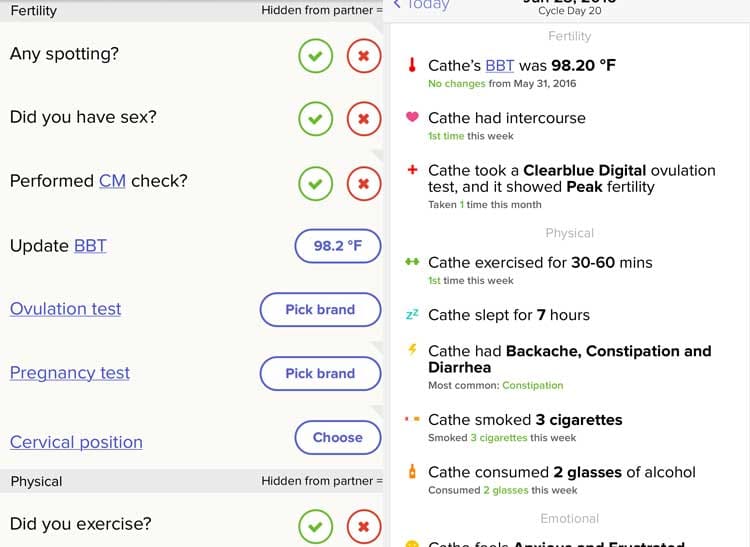Mark no for Did you have sex
Screen dimensions: 750x547
pos(363,120)
